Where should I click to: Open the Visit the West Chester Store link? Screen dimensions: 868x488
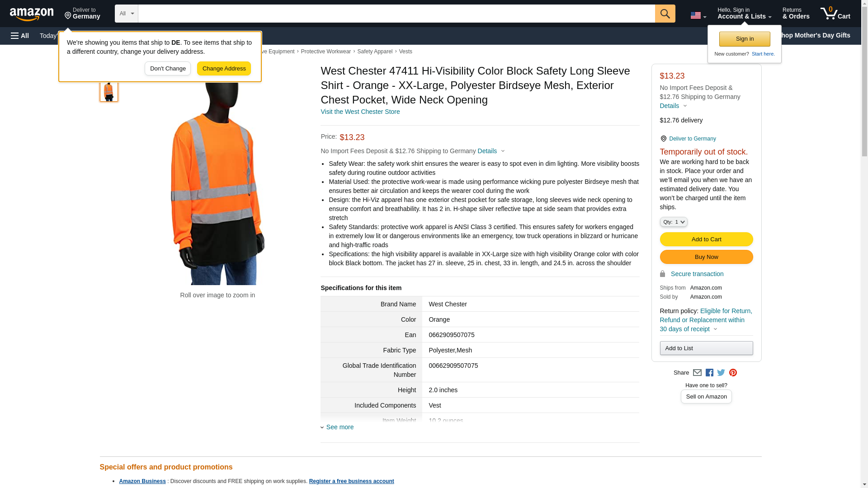(x=360, y=112)
